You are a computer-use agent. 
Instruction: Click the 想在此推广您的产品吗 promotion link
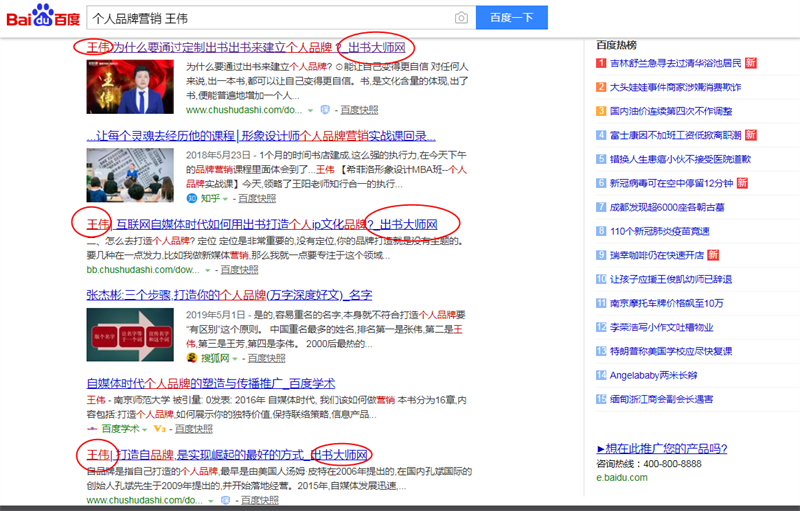(x=661, y=449)
